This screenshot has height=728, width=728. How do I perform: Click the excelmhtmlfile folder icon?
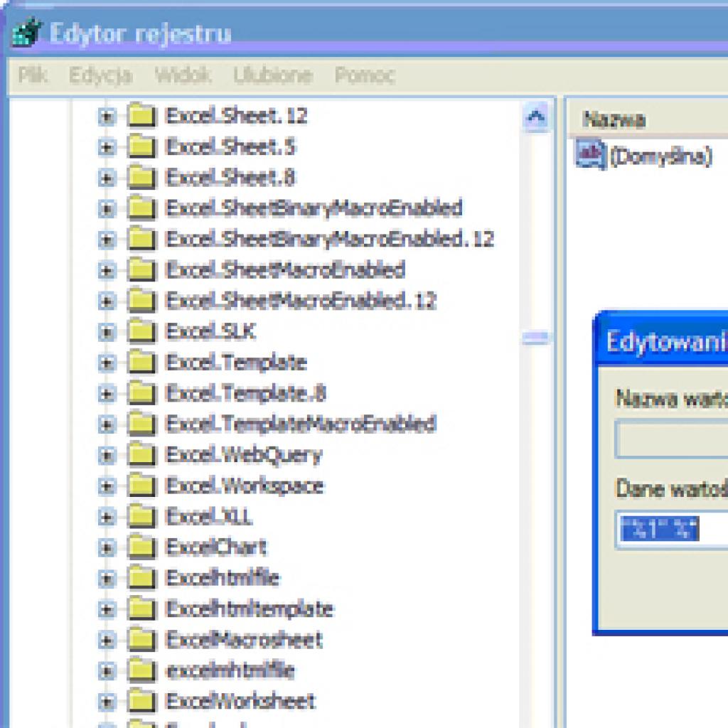(141, 670)
